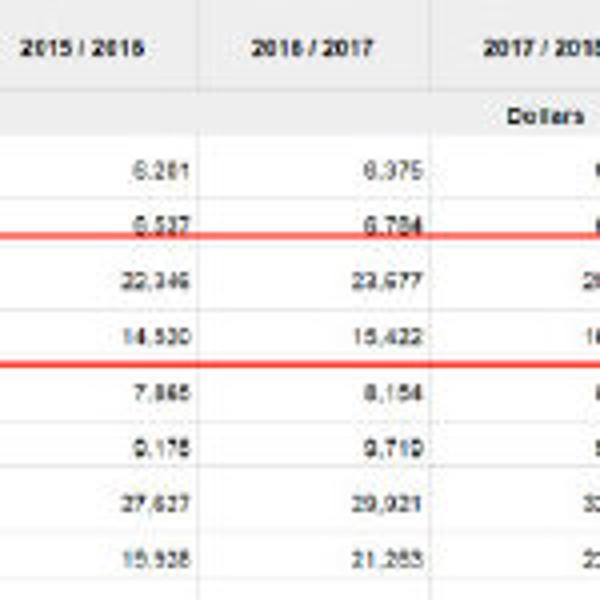
Task: Select the cell showing 9,710
Action: click(393, 447)
